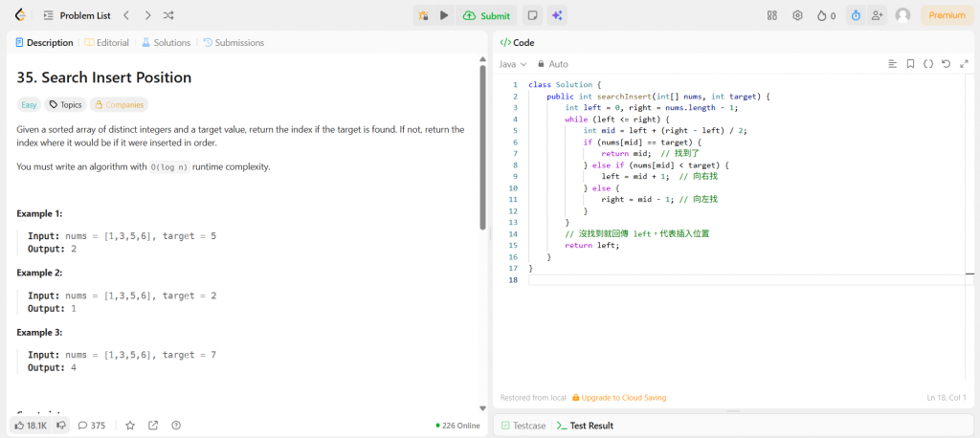Reset code with the undo arrow icon

[x=947, y=64]
